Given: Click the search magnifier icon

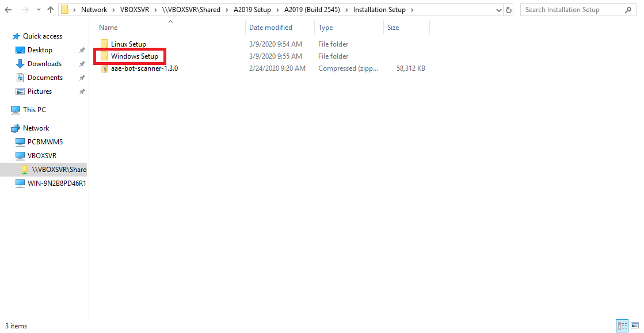Looking at the screenshot, I should tap(628, 10).
